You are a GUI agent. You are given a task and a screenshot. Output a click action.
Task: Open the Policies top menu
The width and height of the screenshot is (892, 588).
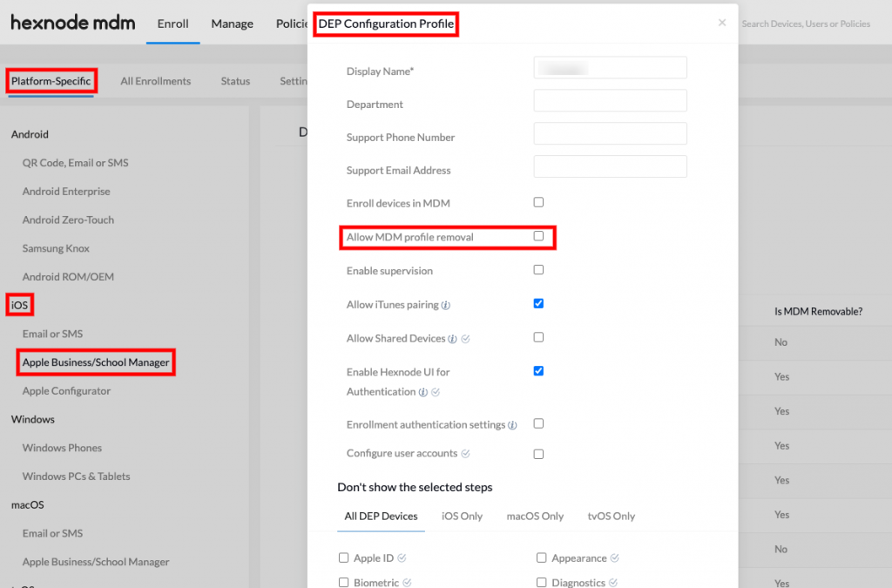(x=291, y=24)
